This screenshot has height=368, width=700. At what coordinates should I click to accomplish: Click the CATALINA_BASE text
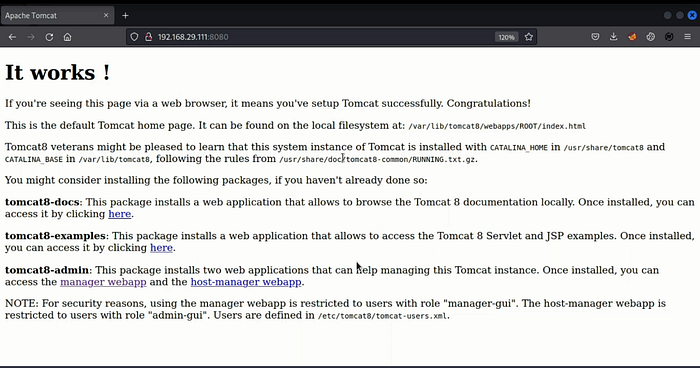tap(33, 159)
